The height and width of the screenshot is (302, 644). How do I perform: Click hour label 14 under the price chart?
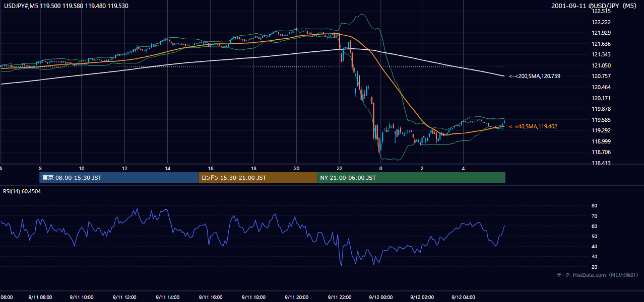tap(167, 169)
